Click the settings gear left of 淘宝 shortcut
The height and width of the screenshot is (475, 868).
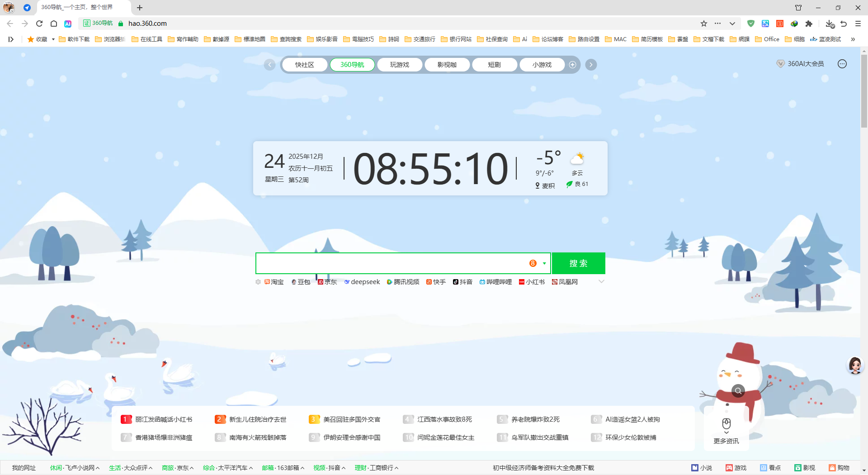coord(258,282)
